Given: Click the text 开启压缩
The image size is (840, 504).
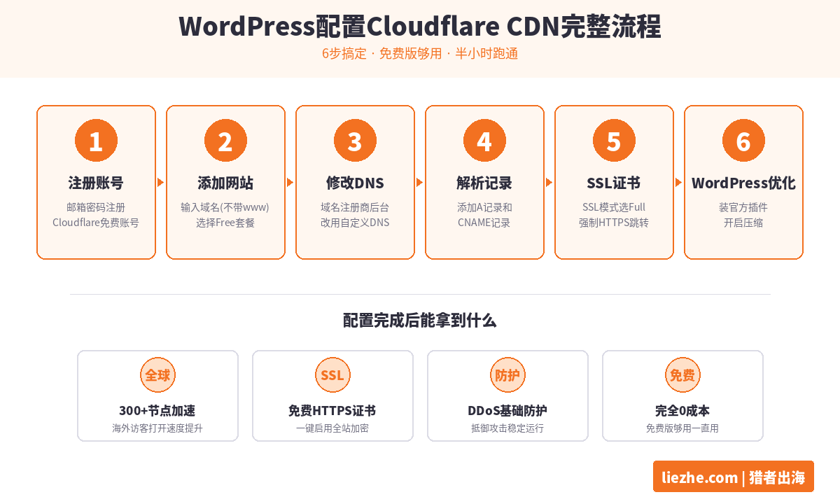Looking at the screenshot, I should pos(743,223).
